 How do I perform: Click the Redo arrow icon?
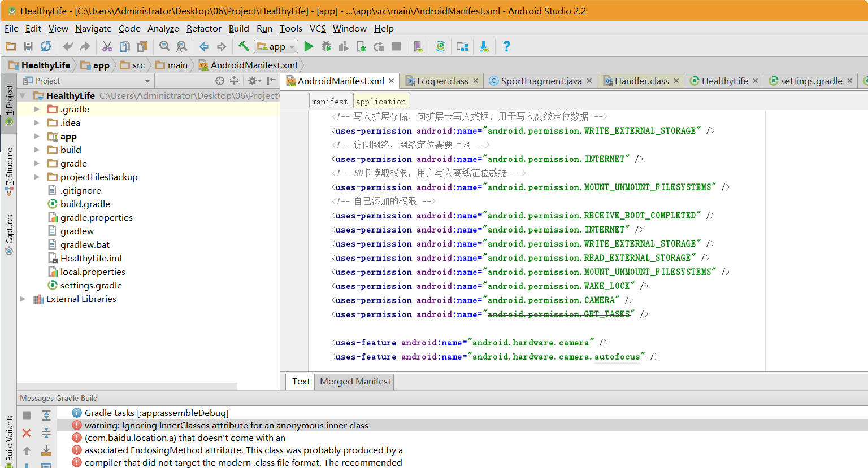[85, 46]
